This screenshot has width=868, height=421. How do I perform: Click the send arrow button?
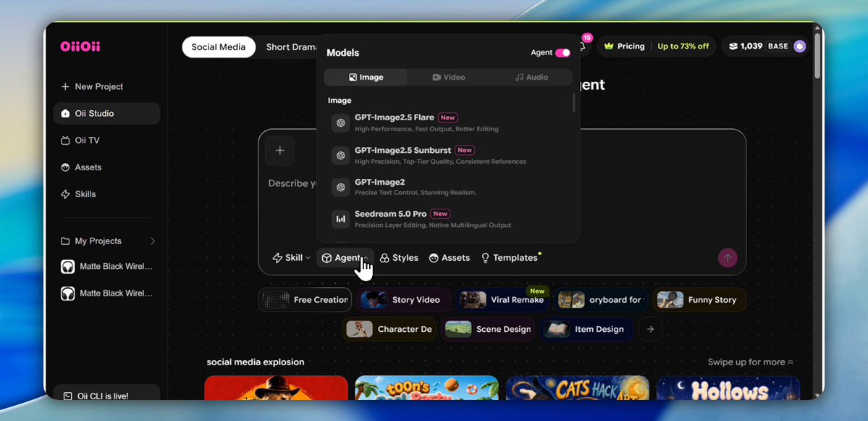point(728,257)
